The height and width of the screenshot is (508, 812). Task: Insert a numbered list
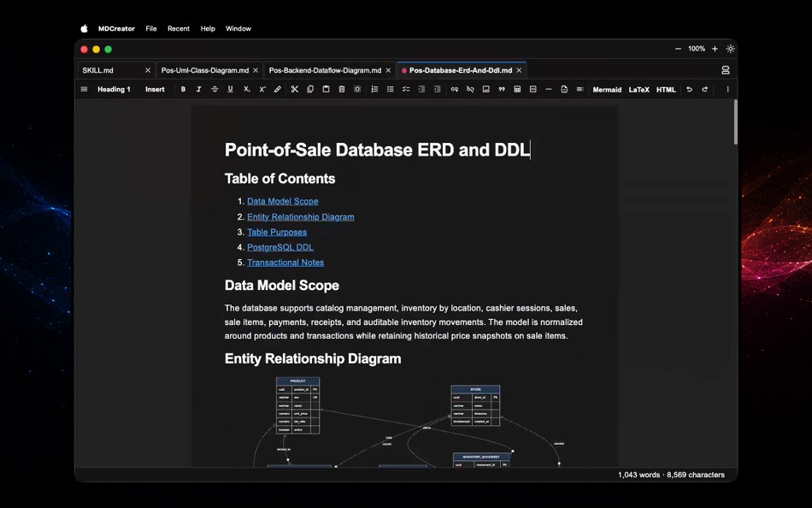click(374, 89)
